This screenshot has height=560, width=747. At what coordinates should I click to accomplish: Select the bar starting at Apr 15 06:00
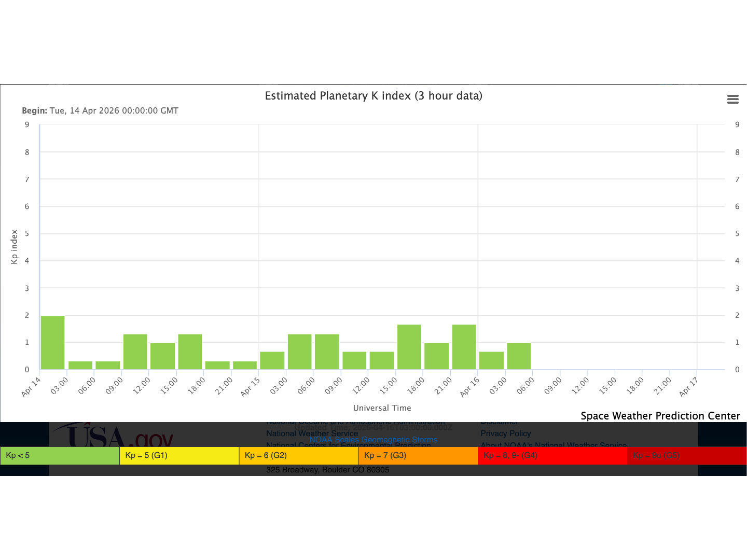(327, 352)
